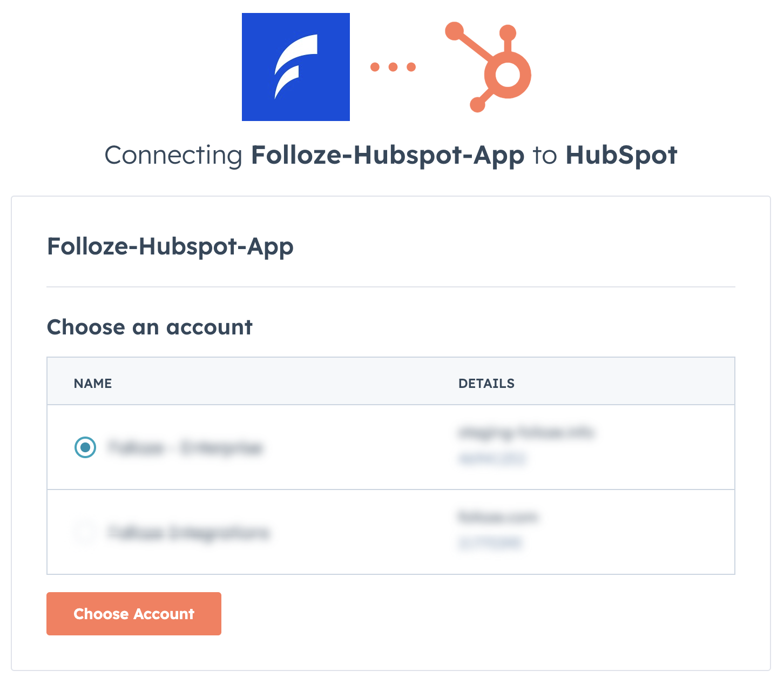Click the NAME column header
Viewport: 784px width, 684px height.
point(93,384)
